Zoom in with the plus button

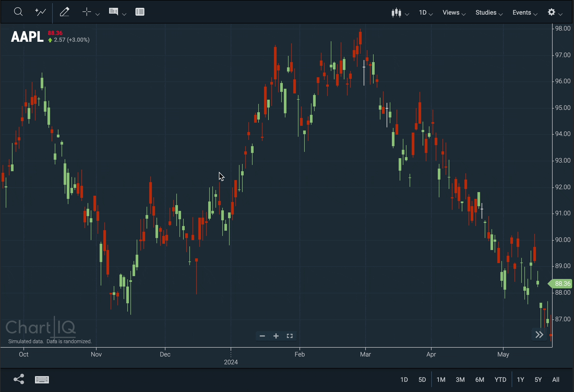point(276,336)
